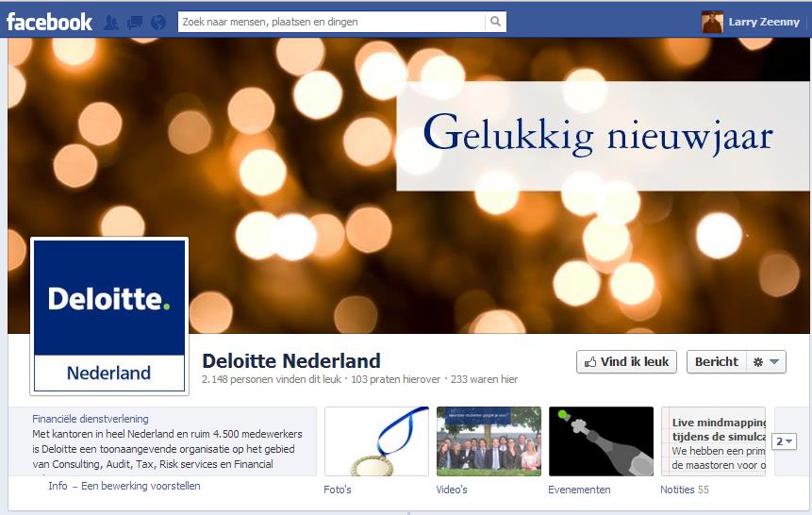Open the Evenementen thumbnail with bottle
This screenshot has width=812, height=515.
click(x=602, y=441)
